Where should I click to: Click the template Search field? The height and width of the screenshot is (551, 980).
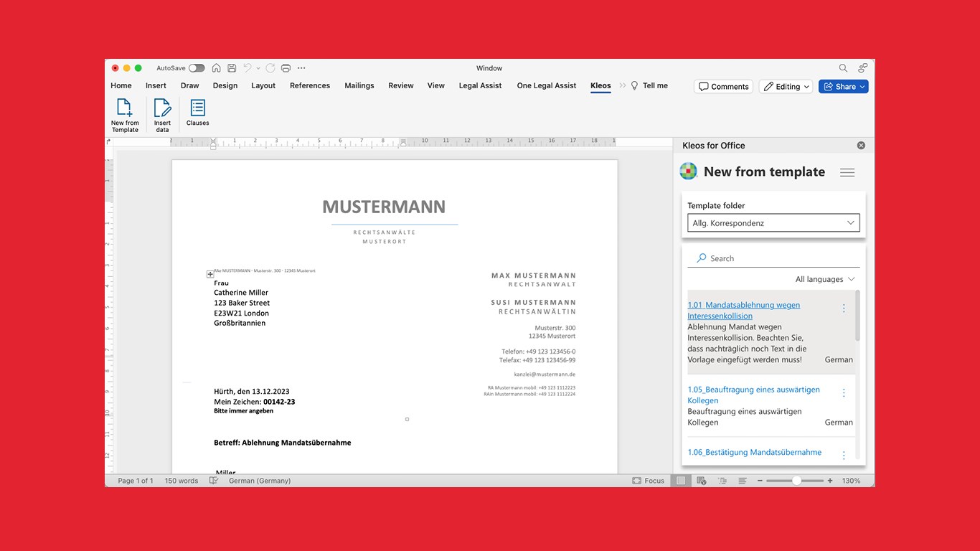coord(773,258)
